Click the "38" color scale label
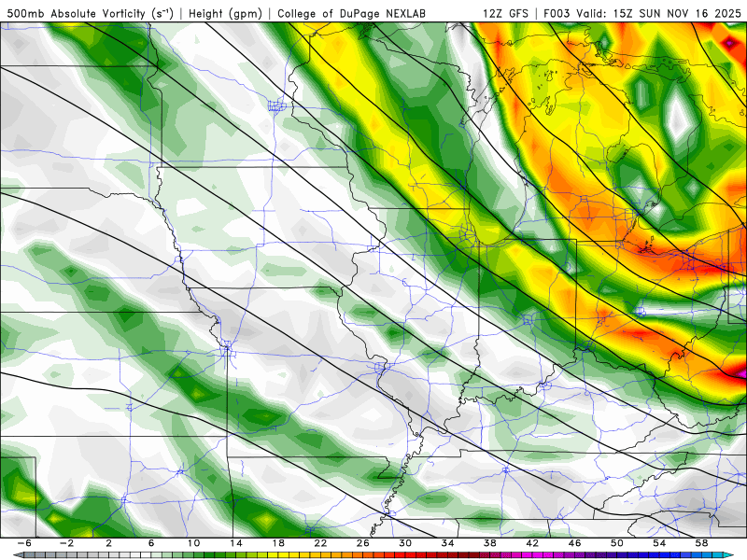 [489, 543]
